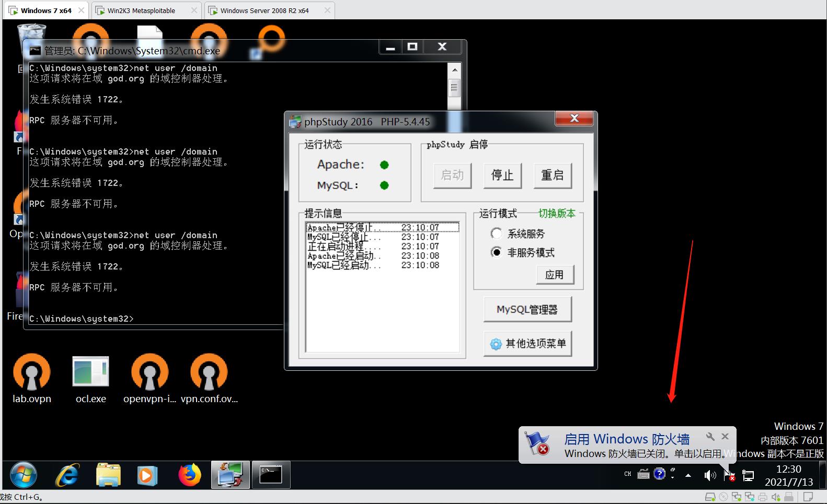The image size is (827, 504).
Task: Click VMware printer status icon
Action: coord(763,497)
